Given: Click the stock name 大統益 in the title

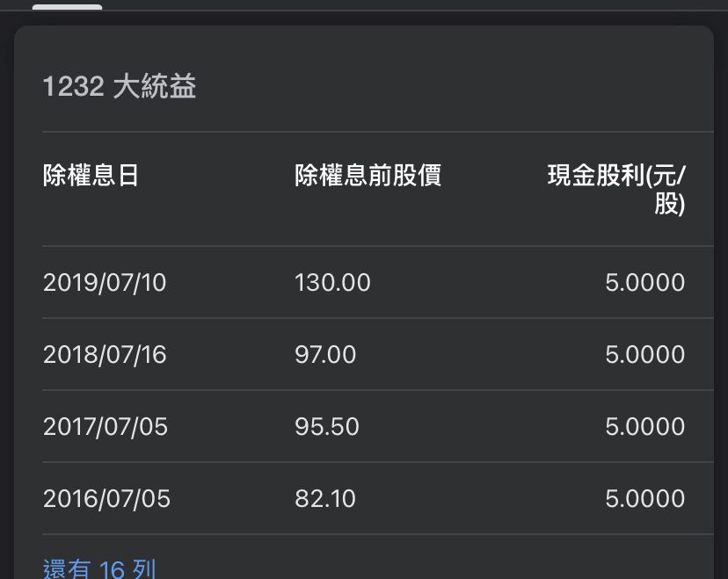Looking at the screenshot, I should pyautogui.click(x=154, y=87).
